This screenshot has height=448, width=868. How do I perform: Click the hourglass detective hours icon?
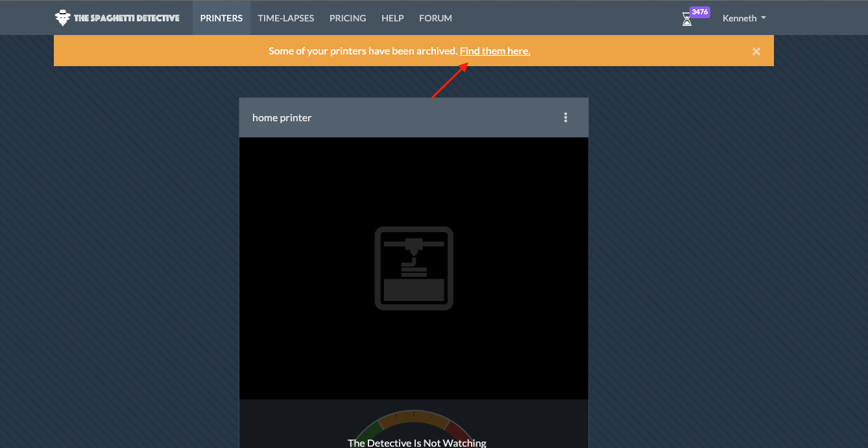[x=687, y=19]
